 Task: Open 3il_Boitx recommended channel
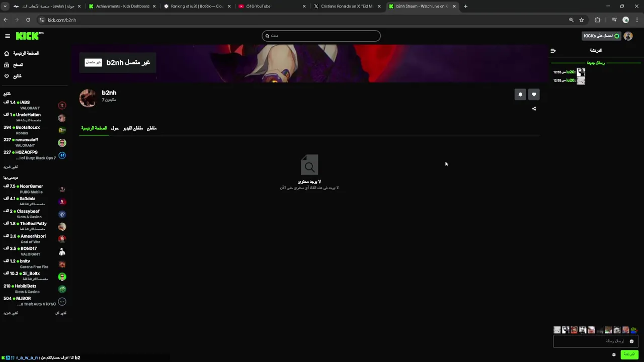click(34, 276)
